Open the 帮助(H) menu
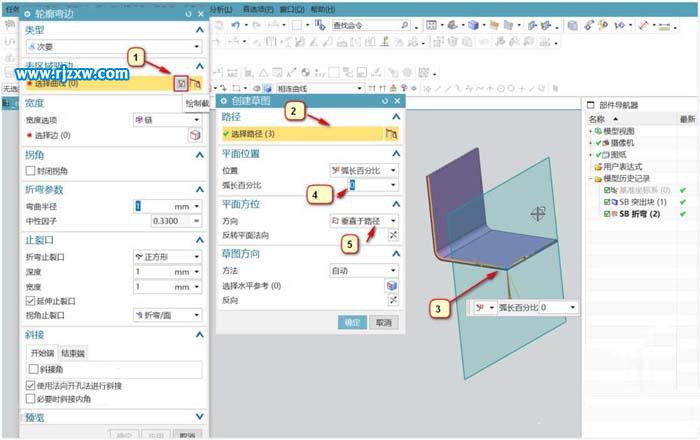Image resolution: width=700 pixels, height=440 pixels. pos(323,9)
